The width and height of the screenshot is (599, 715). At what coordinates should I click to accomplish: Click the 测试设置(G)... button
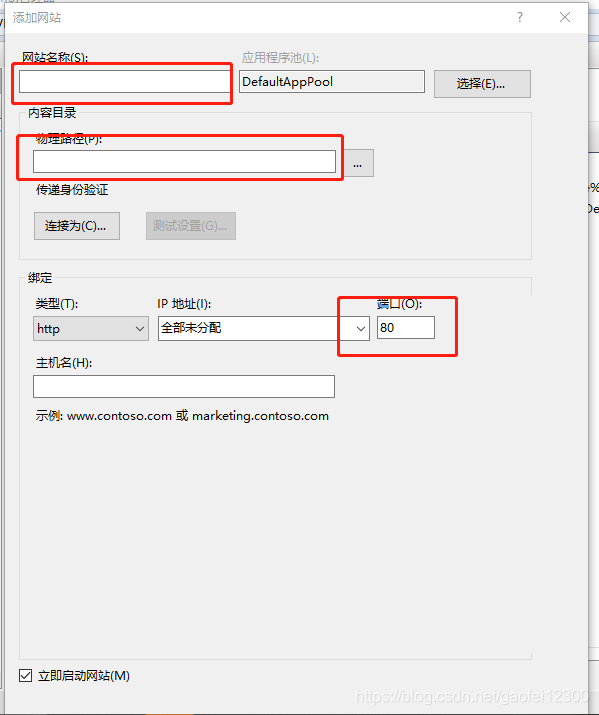pos(191,226)
